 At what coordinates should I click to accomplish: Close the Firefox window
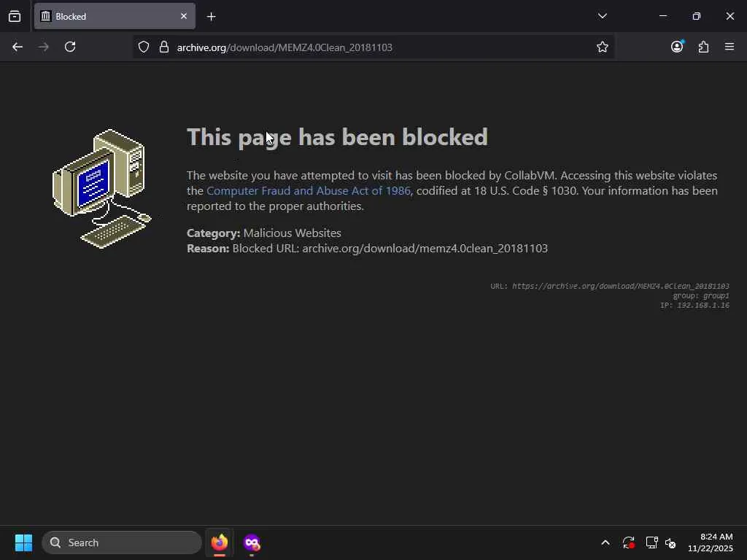click(729, 16)
